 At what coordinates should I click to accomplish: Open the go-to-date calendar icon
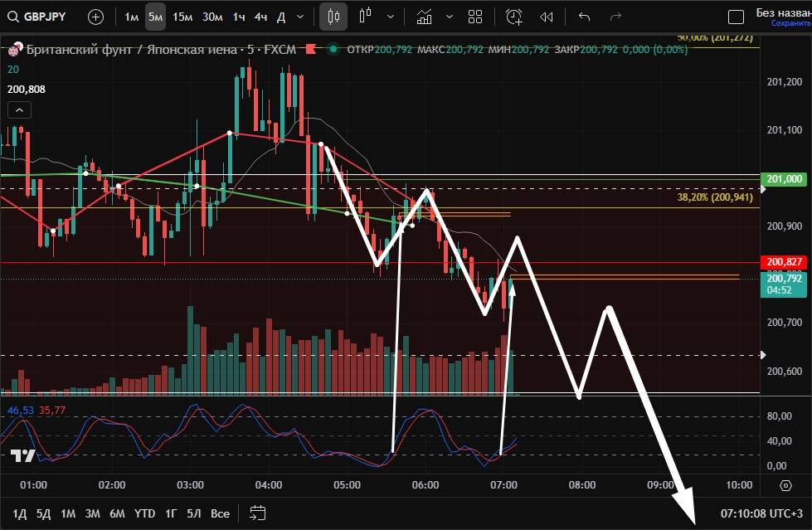tap(257, 513)
